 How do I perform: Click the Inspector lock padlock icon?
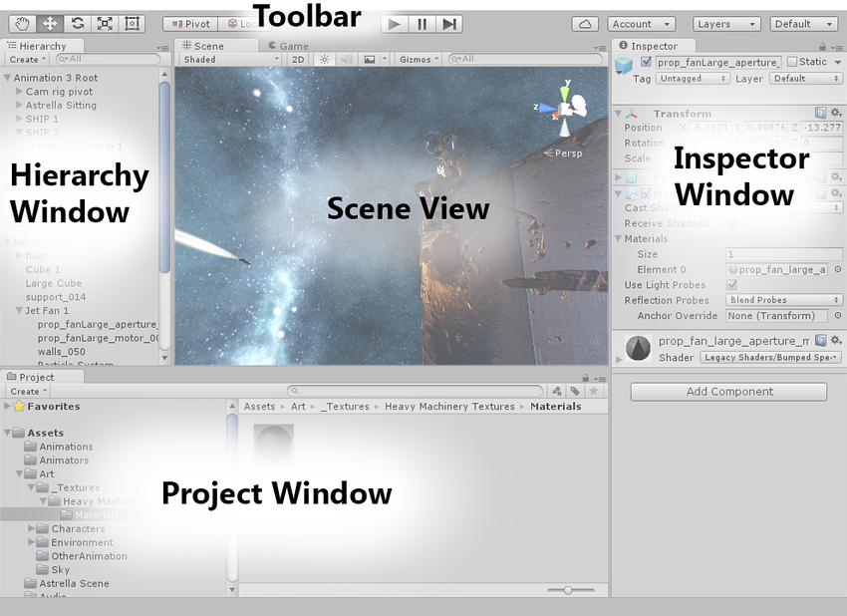click(823, 45)
